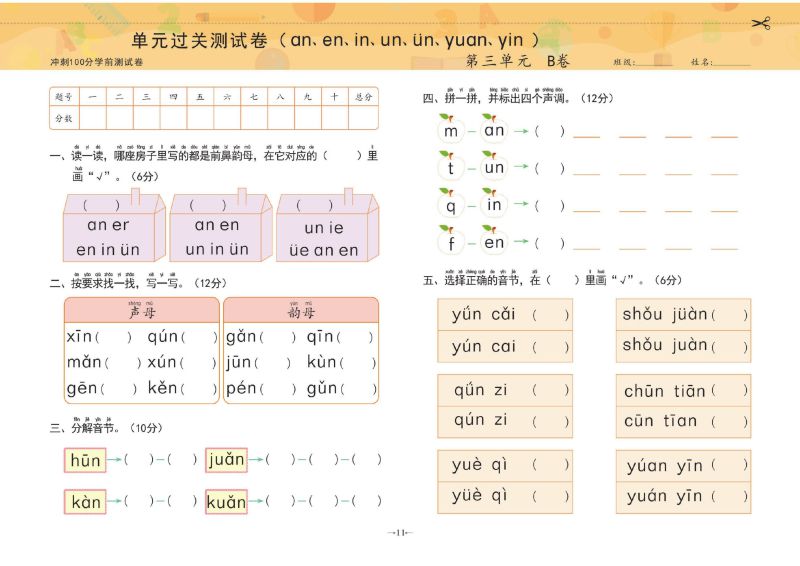The image size is (800, 566).
Task: Click the 'yuè qì' option row
Action: [x=505, y=465]
